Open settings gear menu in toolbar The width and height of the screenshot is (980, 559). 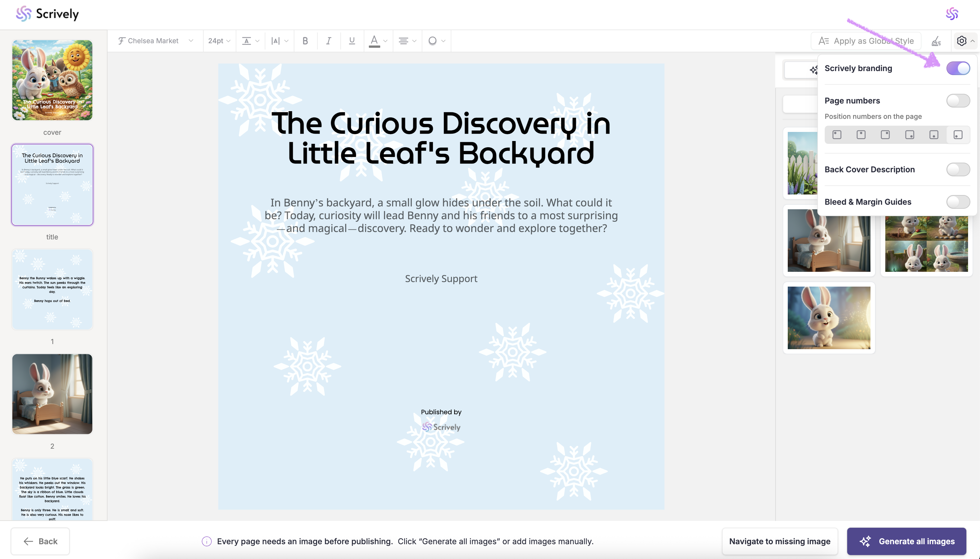[962, 41]
